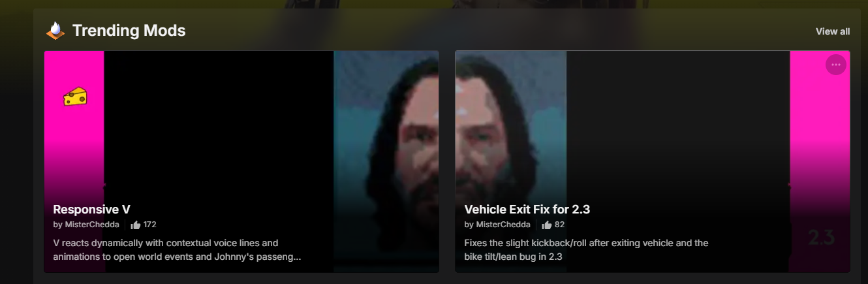Screen dimensions: 868x284
Task: Click thumbs-up icon next to 82
Action: [547, 225]
